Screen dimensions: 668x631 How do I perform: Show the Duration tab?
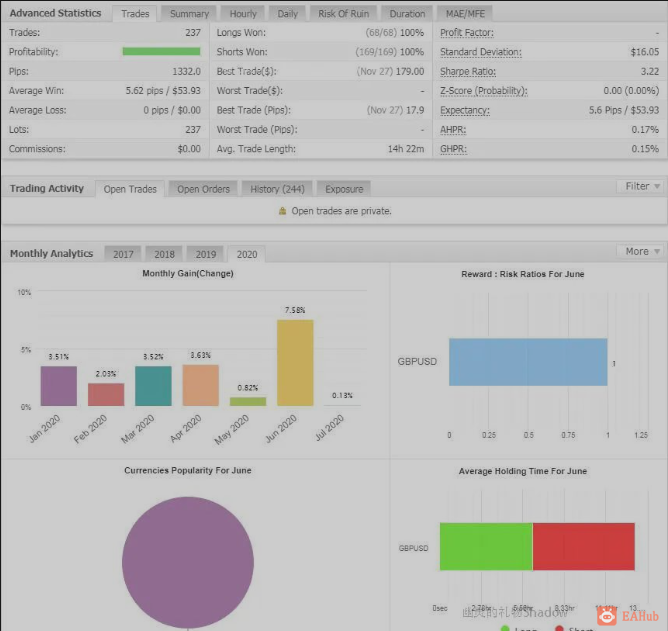(407, 14)
